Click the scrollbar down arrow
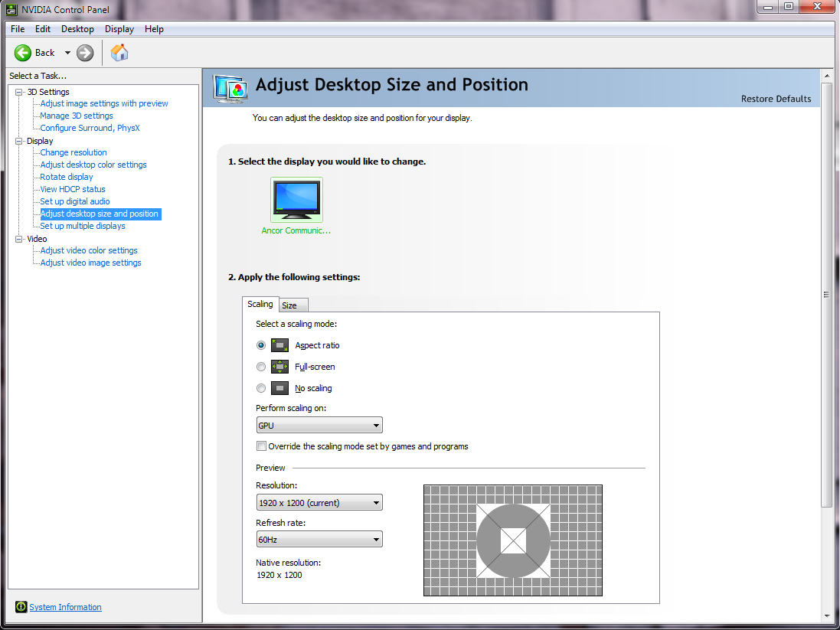 point(827,617)
